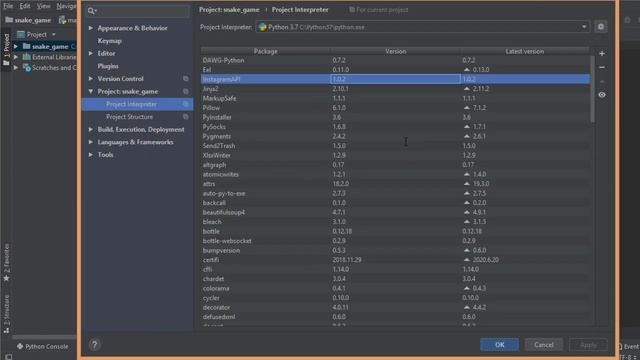Expand Appearance & Behavior settings

pos(91,28)
